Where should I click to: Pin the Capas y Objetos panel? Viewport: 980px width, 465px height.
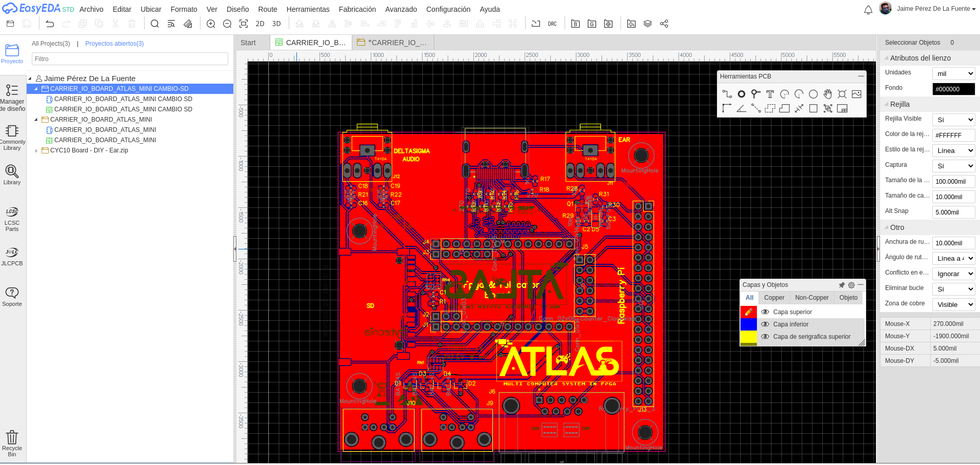point(842,285)
